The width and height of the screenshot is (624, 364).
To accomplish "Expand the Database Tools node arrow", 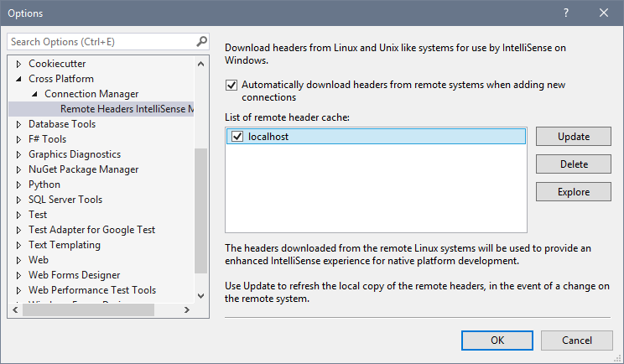I will [18, 124].
